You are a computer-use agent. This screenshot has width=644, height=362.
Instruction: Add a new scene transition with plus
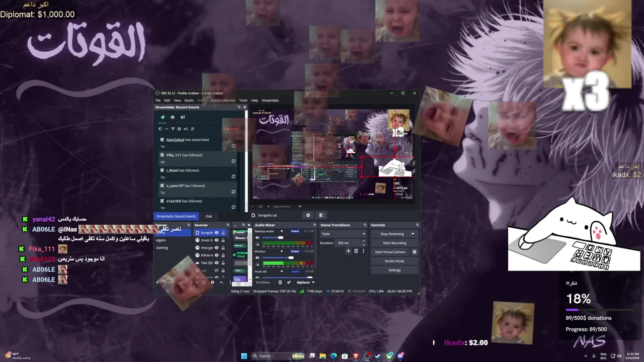click(348, 251)
